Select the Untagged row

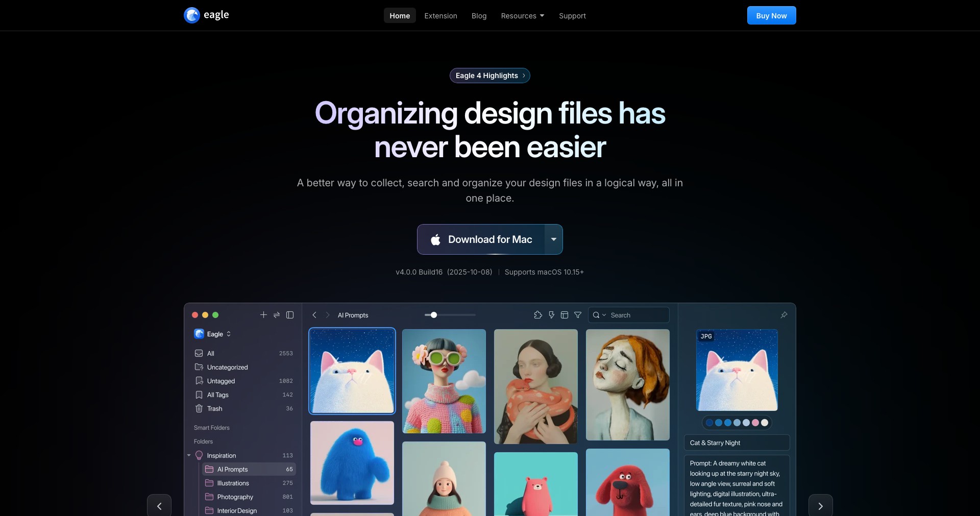(244, 381)
